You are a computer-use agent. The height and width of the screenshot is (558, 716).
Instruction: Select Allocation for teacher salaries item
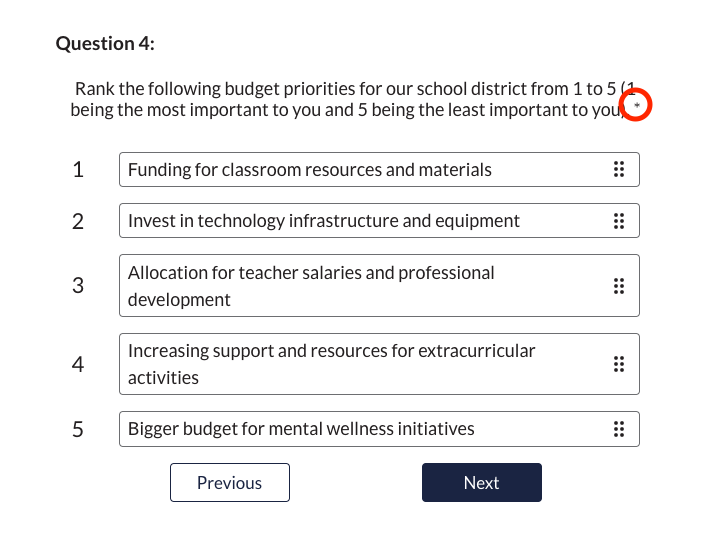379,286
